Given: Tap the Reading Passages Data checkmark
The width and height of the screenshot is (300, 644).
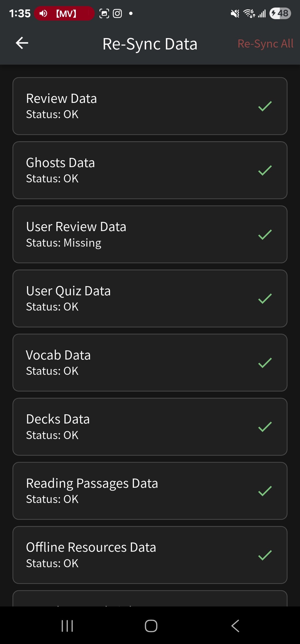Looking at the screenshot, I should point(265,491).
